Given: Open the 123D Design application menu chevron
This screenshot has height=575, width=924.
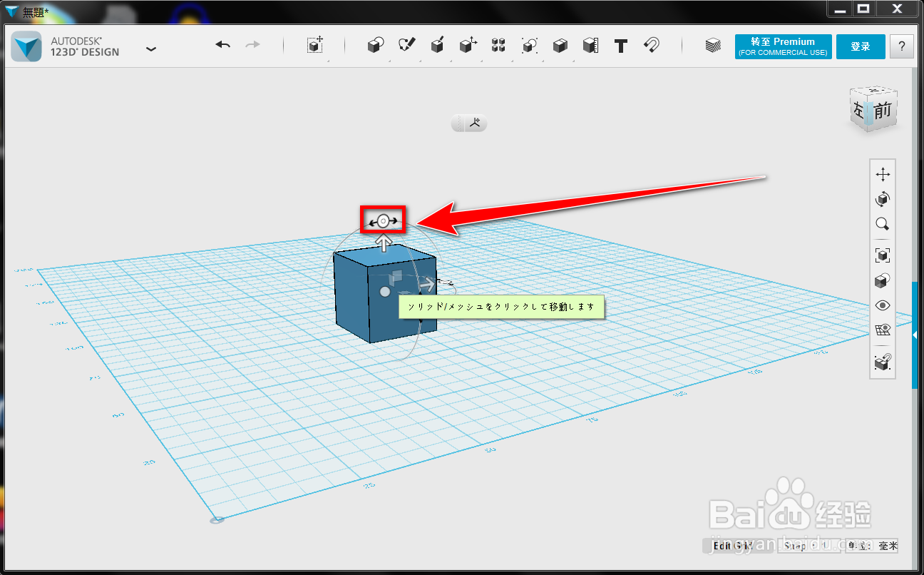Looking at the screenshot, I should click(x=151, y=49).
